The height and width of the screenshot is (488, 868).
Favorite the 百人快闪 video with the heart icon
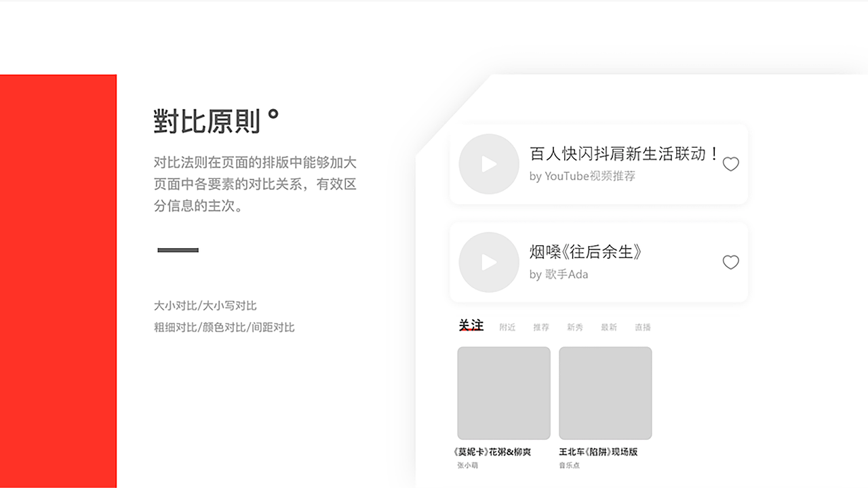click(x=730, y=164)
